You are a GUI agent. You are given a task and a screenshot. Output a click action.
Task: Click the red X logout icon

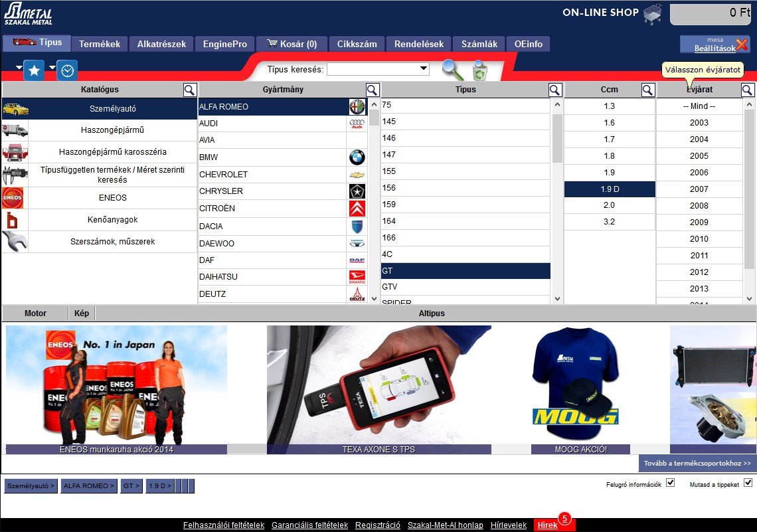[742, 44]
